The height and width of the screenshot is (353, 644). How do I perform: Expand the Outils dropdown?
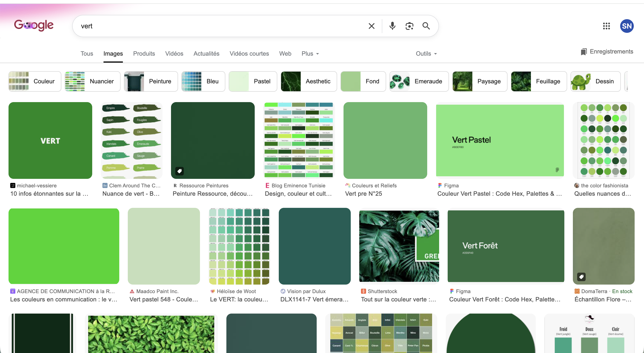click(x=426, y=54)
